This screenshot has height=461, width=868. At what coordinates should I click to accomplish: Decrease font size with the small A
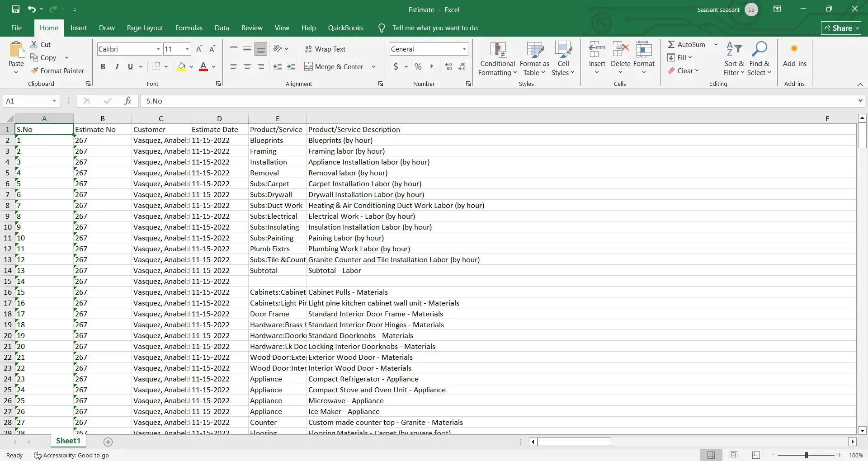pyautogui.click(x=212, y=49)
